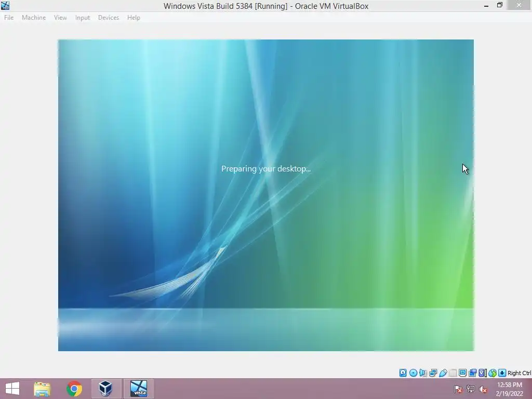The height and width of the screenshot is (399, 532).
Task: Open the Windows Start button
Action: [x=12, y=389]
